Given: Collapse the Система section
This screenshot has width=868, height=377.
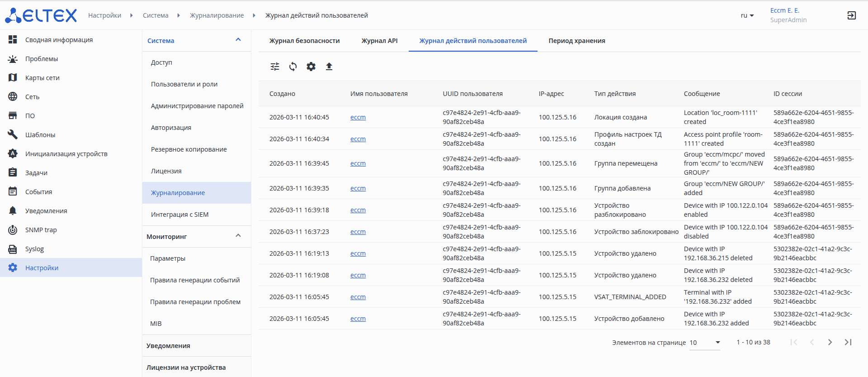Looking at the screenshot, I should pyautogui.click(x=238, y=40).
